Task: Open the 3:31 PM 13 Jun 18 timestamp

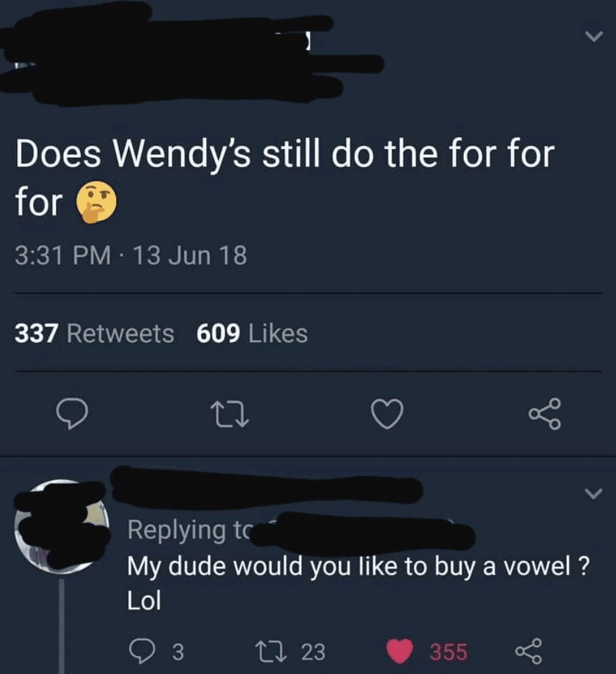Action: [131, 255]
